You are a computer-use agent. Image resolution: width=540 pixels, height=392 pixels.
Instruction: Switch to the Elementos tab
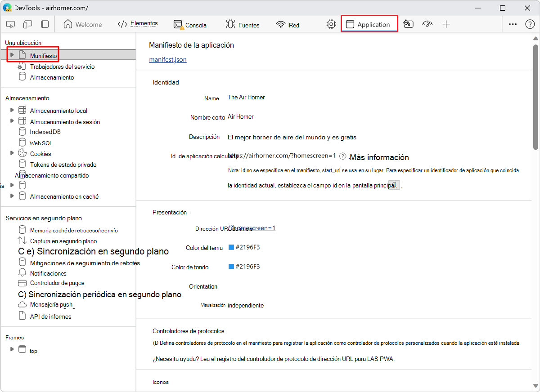pyautogui.click(x=137, y=24)
